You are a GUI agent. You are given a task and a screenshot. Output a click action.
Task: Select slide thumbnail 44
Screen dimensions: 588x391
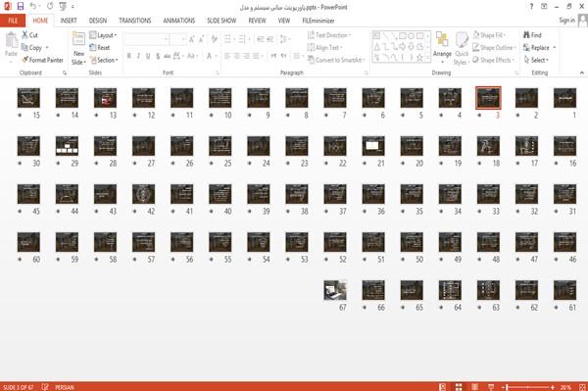point(67,194)
